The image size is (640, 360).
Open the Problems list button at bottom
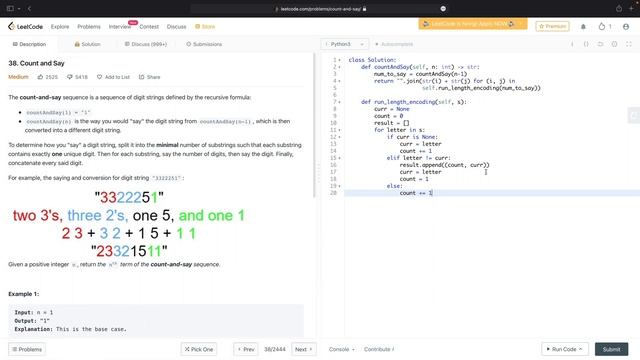(x=27, y=349)
